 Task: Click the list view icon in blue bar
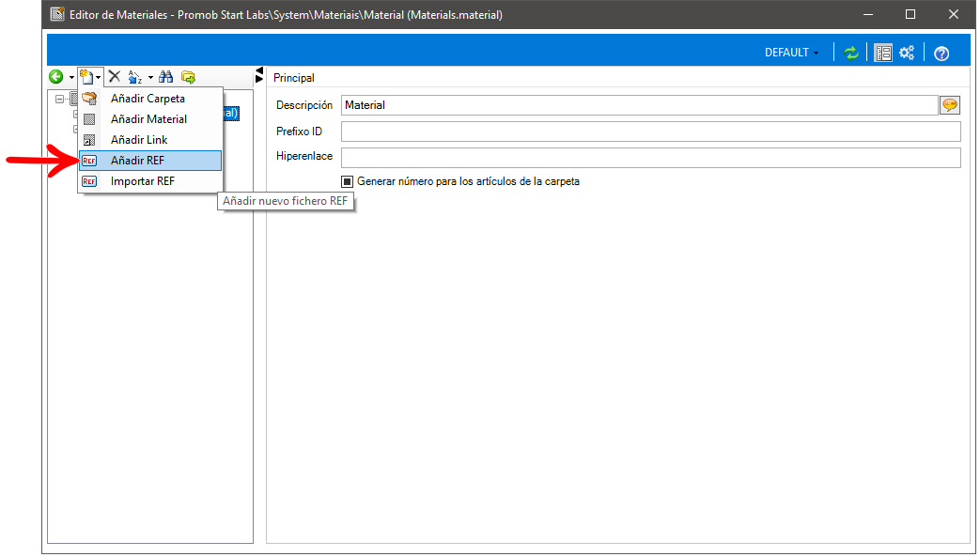[x=883, y=54]
